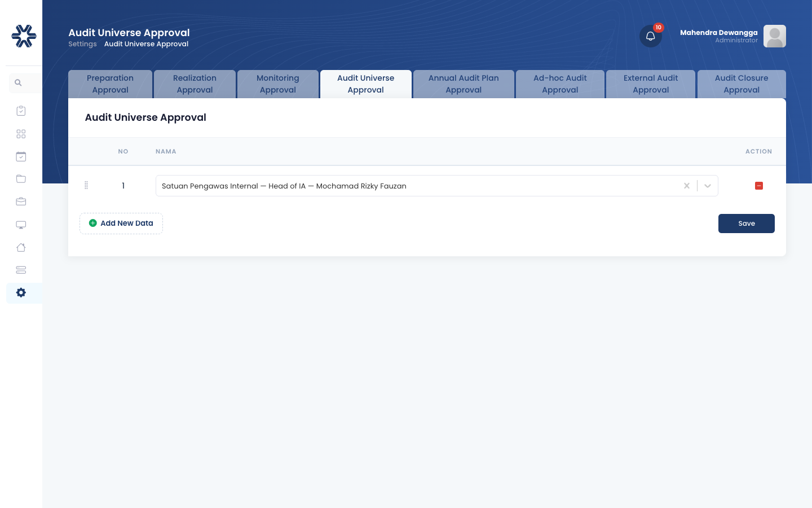
Task: Open the home sidebar icon
Action: [21, 247]
